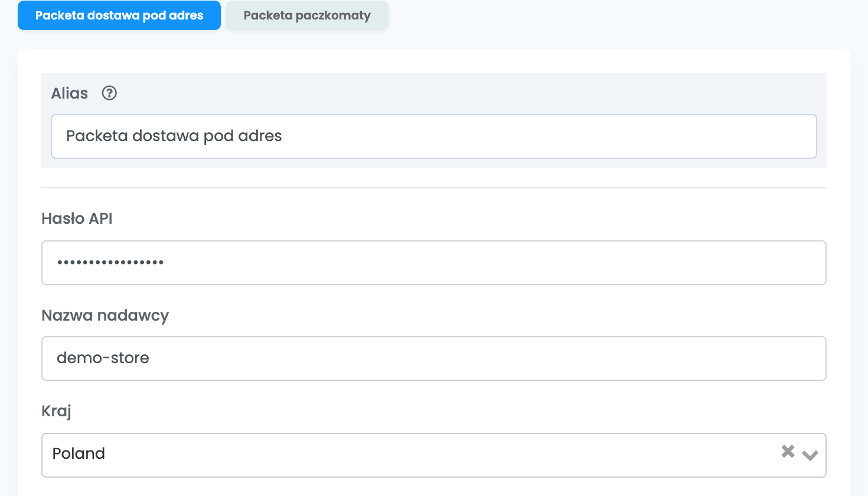
Task: Click the Nazwa nadawcy field with demo-store
Action: point(434,358)
